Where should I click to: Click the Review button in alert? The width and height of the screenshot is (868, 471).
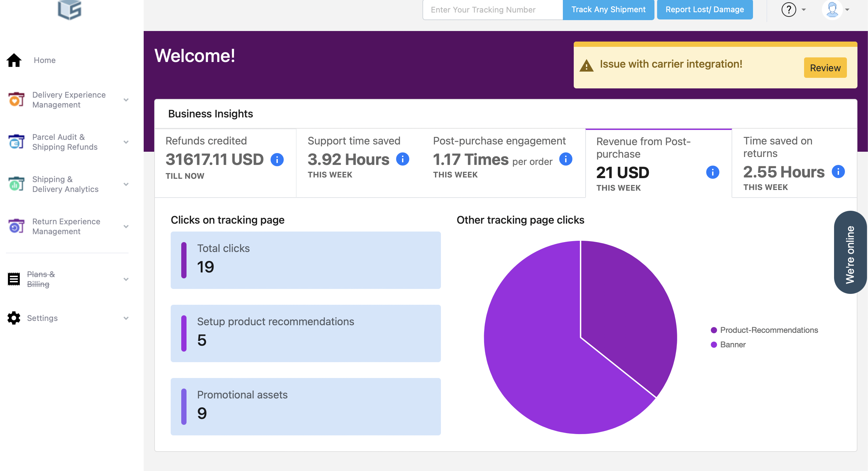pyautogui.click(x=825, y=68)
